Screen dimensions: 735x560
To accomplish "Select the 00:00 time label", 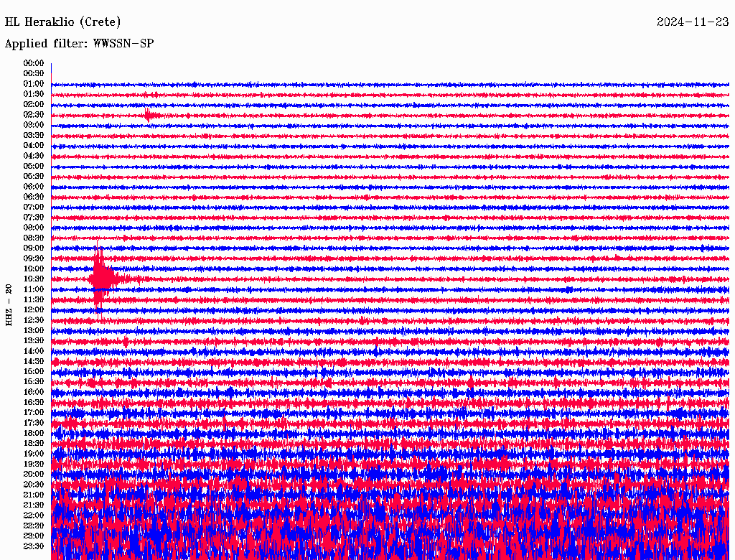I will 33,63.
